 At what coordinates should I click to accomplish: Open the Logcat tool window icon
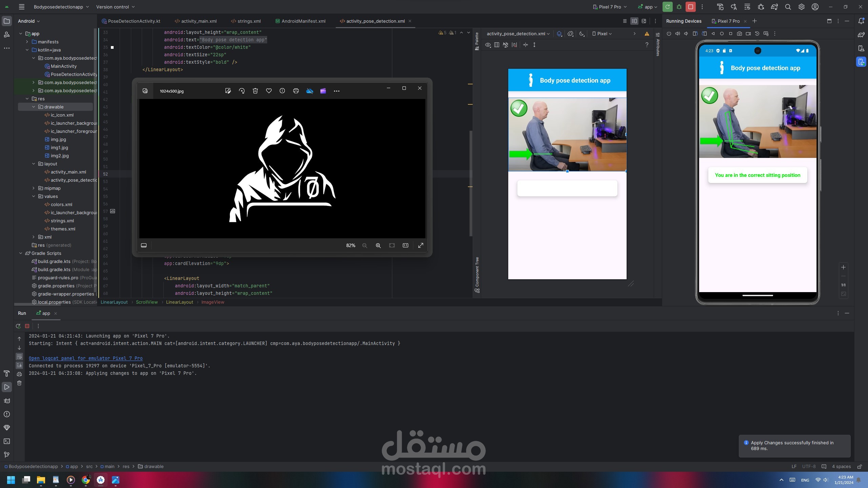click(x=6, y=401)
